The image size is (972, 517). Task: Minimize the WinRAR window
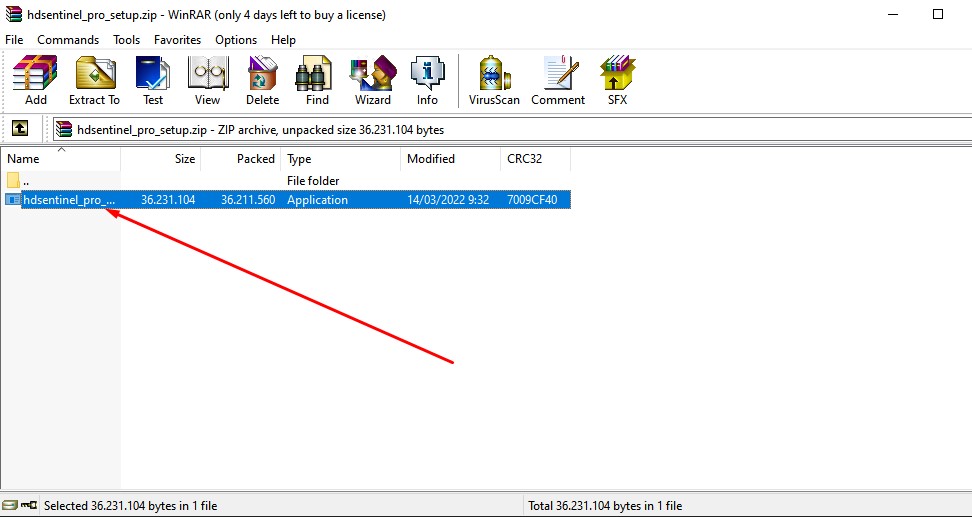(x=893, y=14)
